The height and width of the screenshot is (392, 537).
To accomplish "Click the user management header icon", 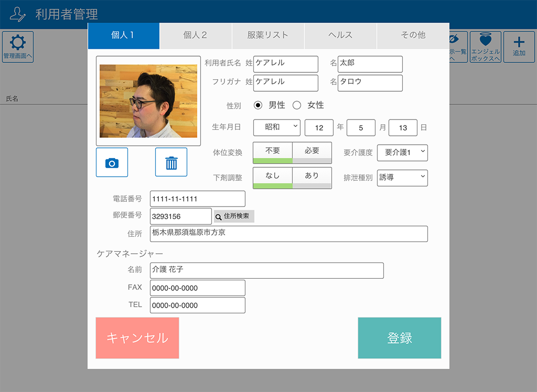I will click(18, 14).
